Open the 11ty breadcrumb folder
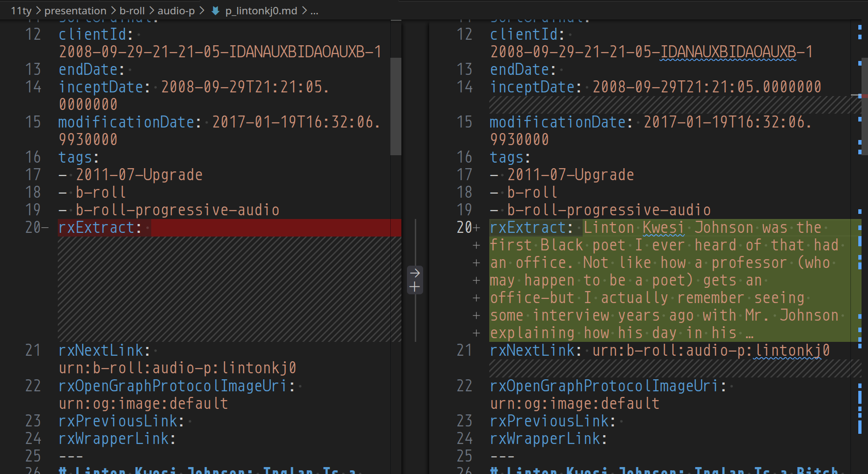 [x=21, y=11]
